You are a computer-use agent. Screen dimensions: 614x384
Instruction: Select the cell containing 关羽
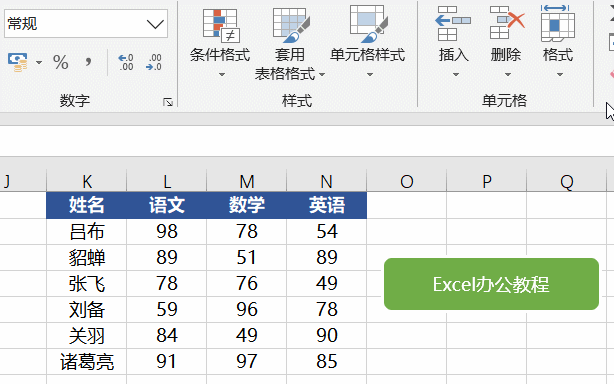coord(87,335)
